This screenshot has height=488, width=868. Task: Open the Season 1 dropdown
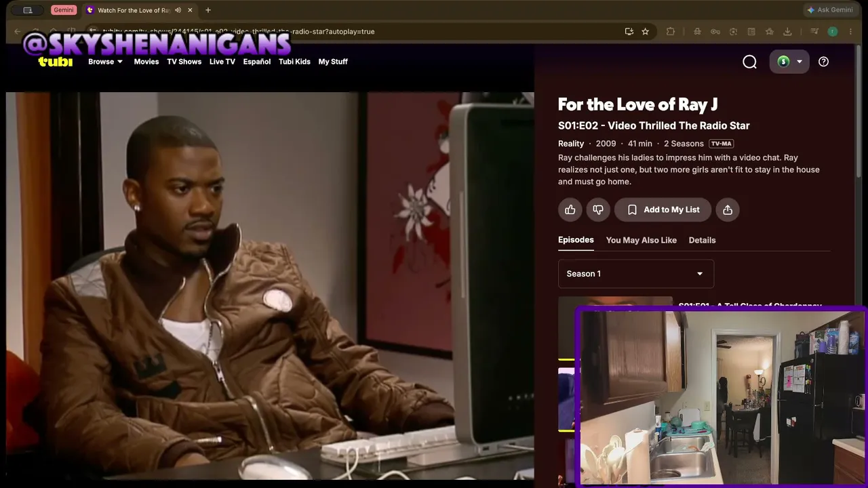(636, 274)
